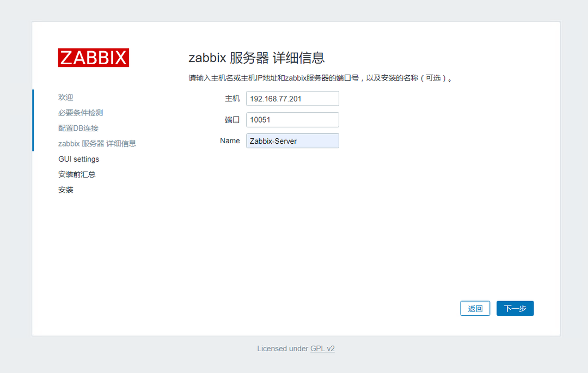Click the 主机 host input field
Viewport: 588px width, 373px height.
(292, 99)
